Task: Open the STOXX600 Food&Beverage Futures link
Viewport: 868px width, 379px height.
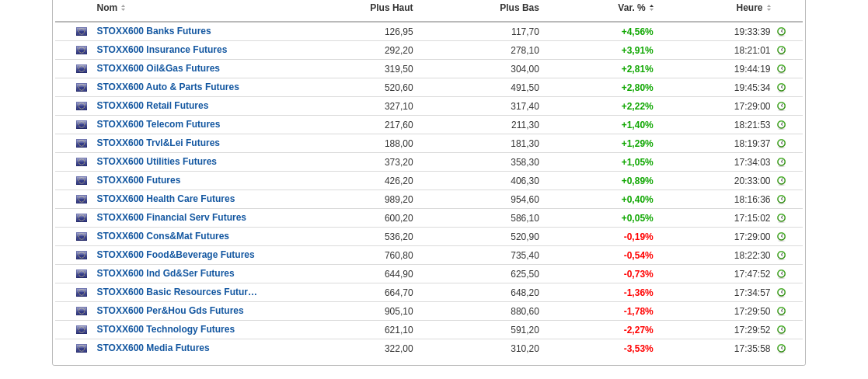Action: click(176, 255)
